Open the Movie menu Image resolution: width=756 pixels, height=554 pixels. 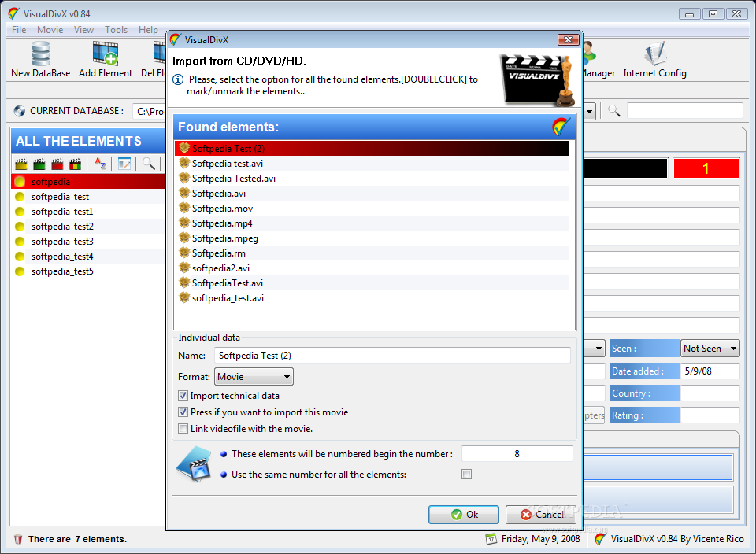tap(50, 30)
